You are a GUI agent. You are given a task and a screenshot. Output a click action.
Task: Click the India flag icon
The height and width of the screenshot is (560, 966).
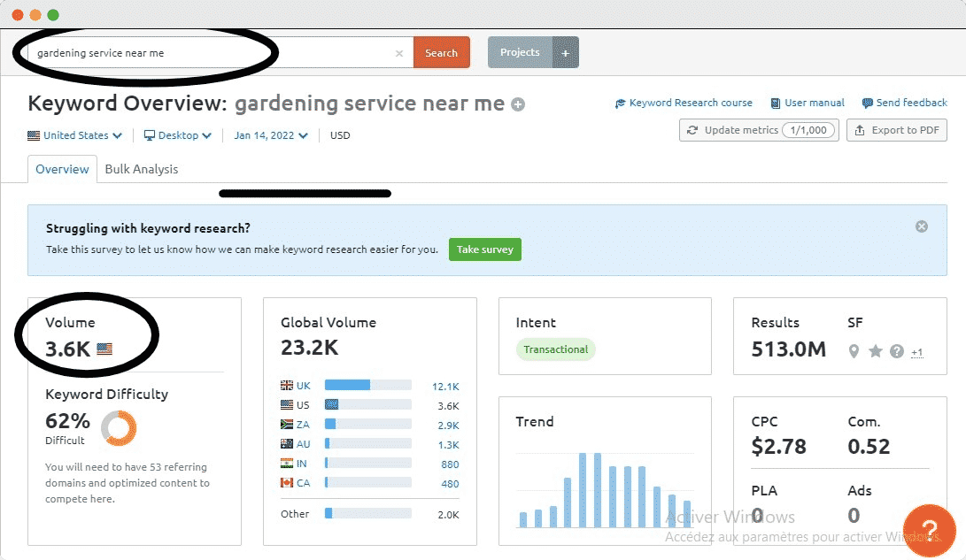coord(287,464)
